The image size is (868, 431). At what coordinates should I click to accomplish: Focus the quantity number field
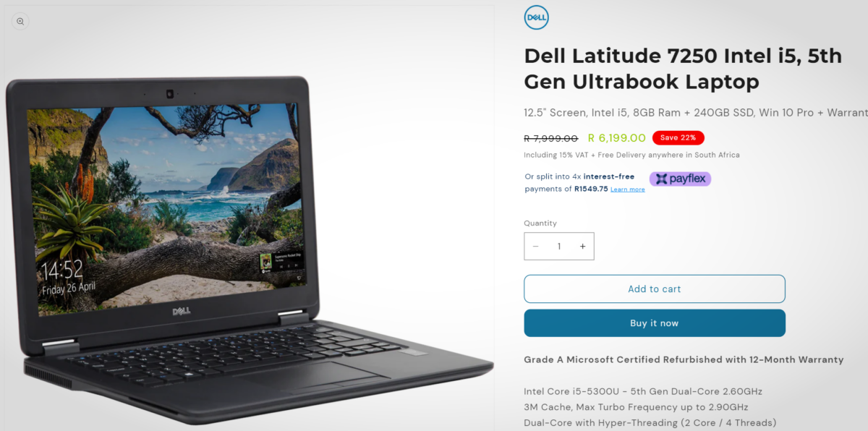pyautogui.click(x=559, y=247)
